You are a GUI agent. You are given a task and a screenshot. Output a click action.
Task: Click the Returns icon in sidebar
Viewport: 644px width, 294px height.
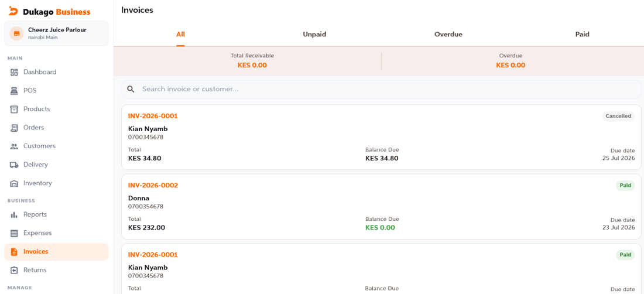[14, 270]
